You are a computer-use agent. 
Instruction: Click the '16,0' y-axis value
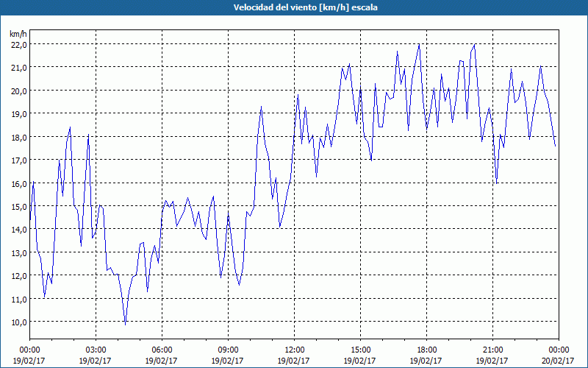(x=18, y=183)
